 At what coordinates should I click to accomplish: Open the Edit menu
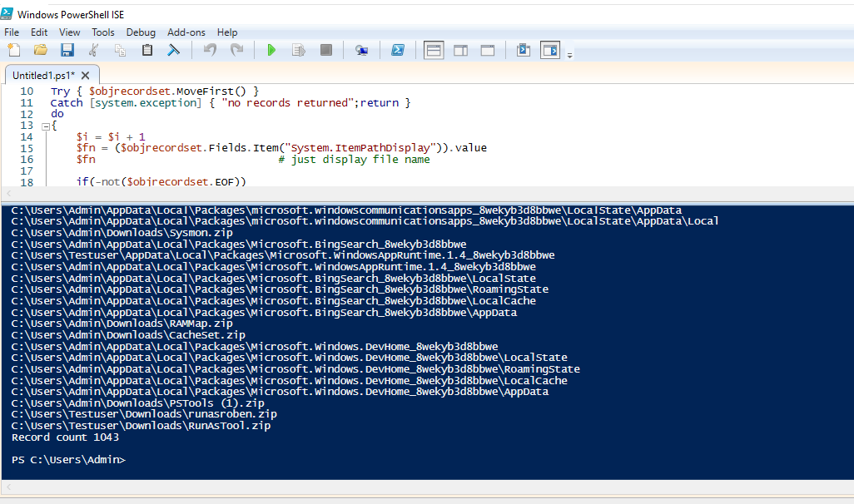pos(38,32)
